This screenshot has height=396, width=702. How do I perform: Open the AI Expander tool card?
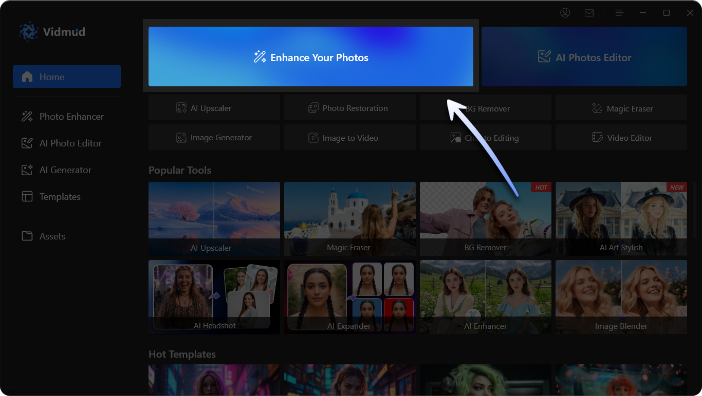click(x=350, y=297)
